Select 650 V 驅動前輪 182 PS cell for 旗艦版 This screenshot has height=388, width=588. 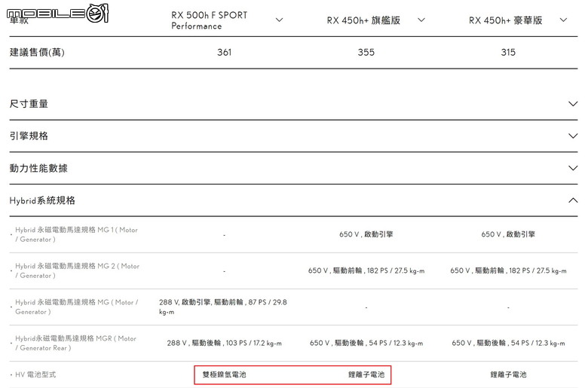[366, 270]
